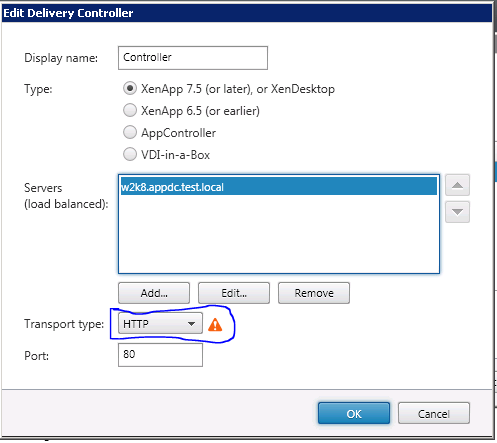Screen dimensions: 497x443
Task: Click the orange warning icon beside Transport type
Action: (215, 324)
